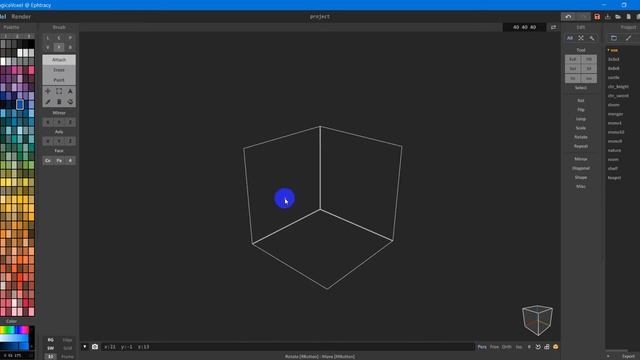640x360 pixels.
Task: Toggle the Grid display option
Action: (67, 348)
